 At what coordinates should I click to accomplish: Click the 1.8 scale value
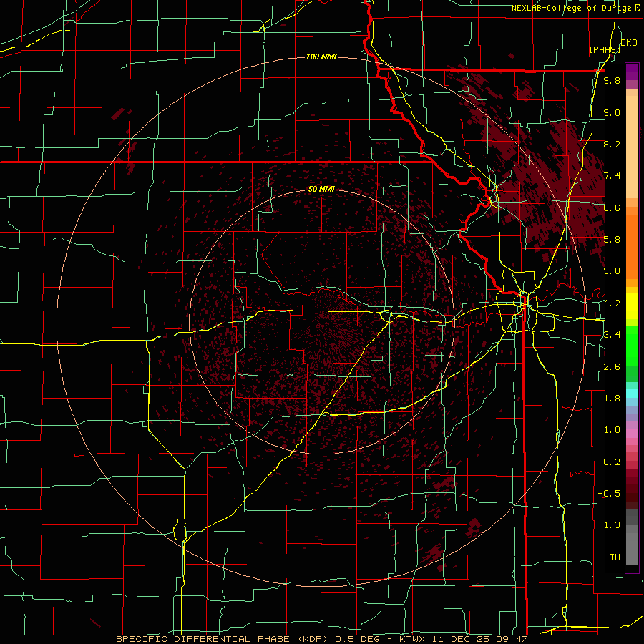[x=612, y=399]
